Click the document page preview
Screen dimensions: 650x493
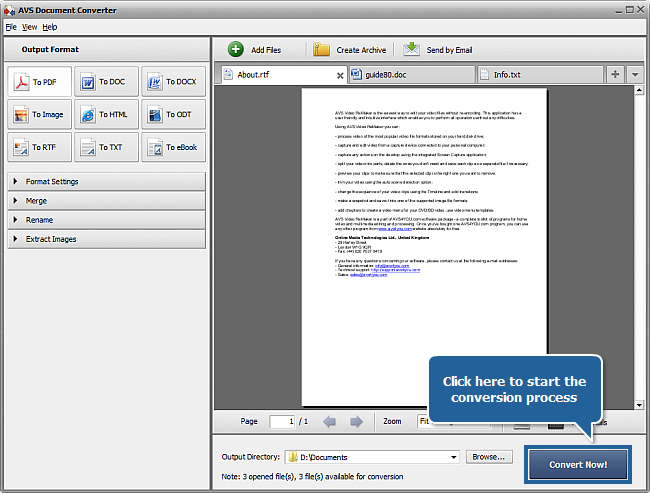(x=424, y=247)
